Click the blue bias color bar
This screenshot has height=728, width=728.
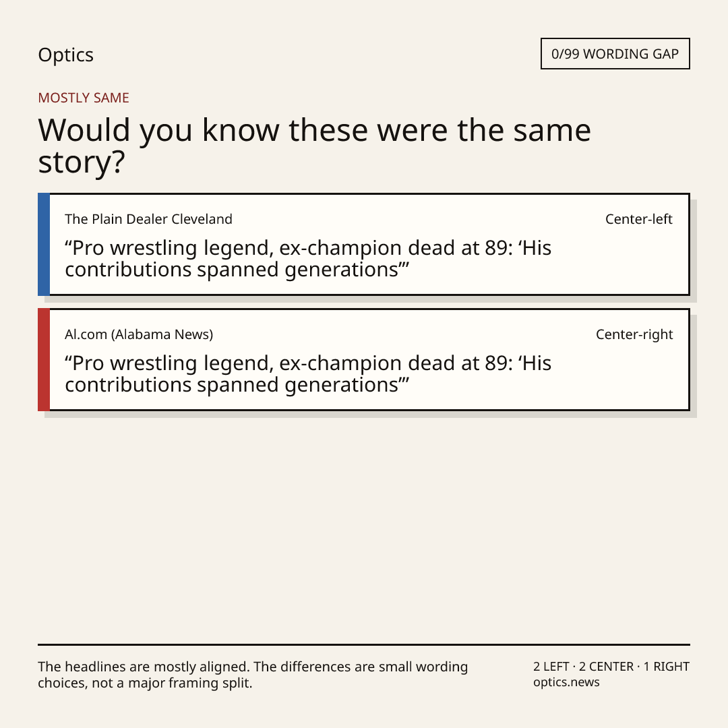click(44, 244)
